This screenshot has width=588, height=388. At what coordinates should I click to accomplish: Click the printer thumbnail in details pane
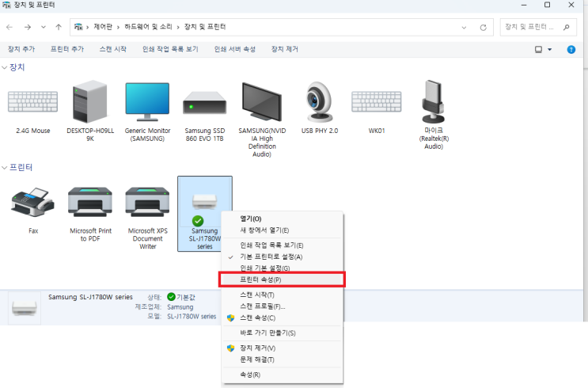pyautogui.click(x=25, y=308)
